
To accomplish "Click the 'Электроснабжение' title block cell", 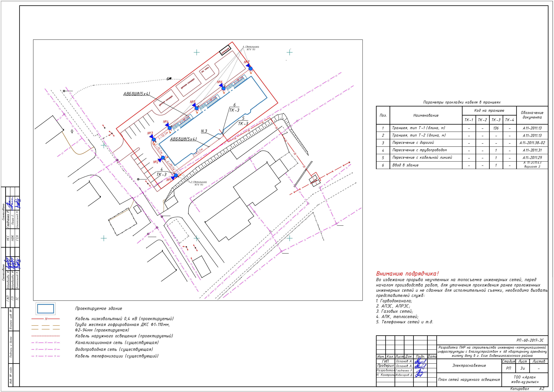I will (469, 366).
